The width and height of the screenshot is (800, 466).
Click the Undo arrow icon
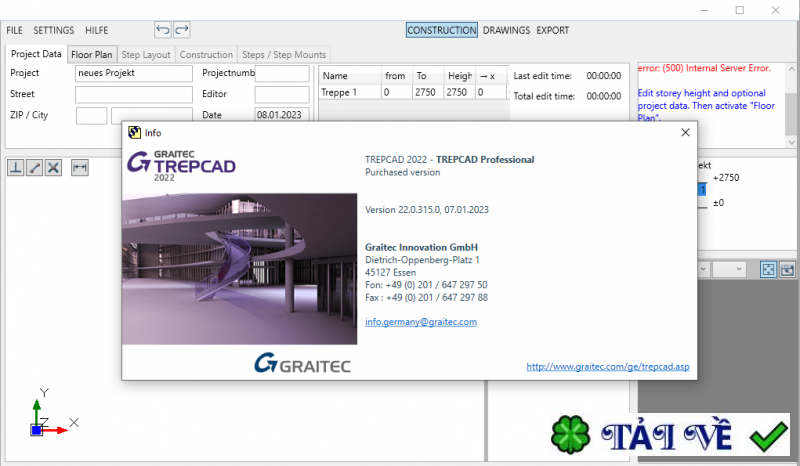click(x=163, y=30)
